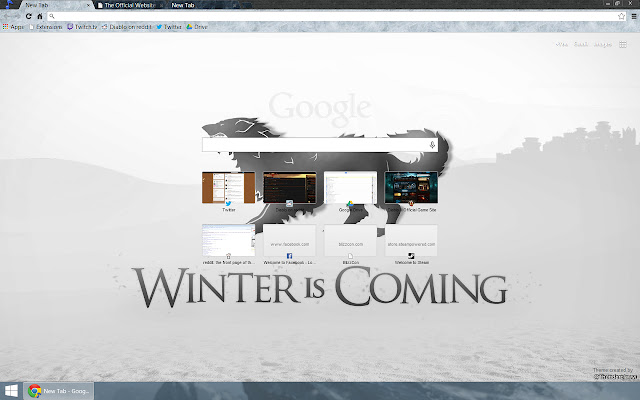Close The Official Website tab
This screenshot has width=640, height=400.
coord(161,5)
